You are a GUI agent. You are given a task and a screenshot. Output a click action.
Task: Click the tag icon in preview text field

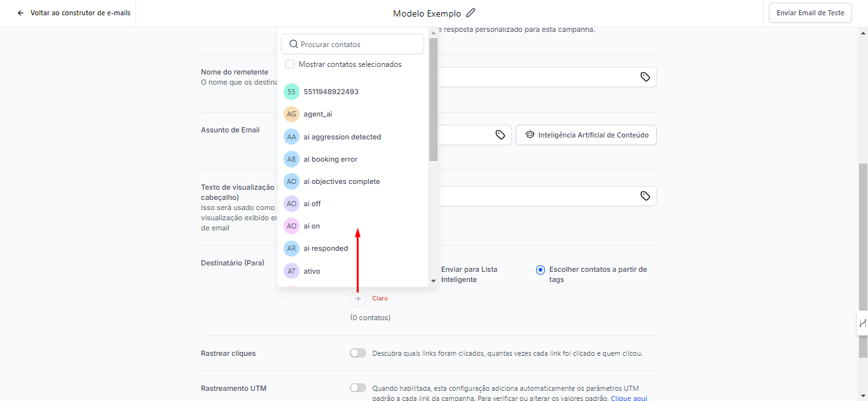645,196
